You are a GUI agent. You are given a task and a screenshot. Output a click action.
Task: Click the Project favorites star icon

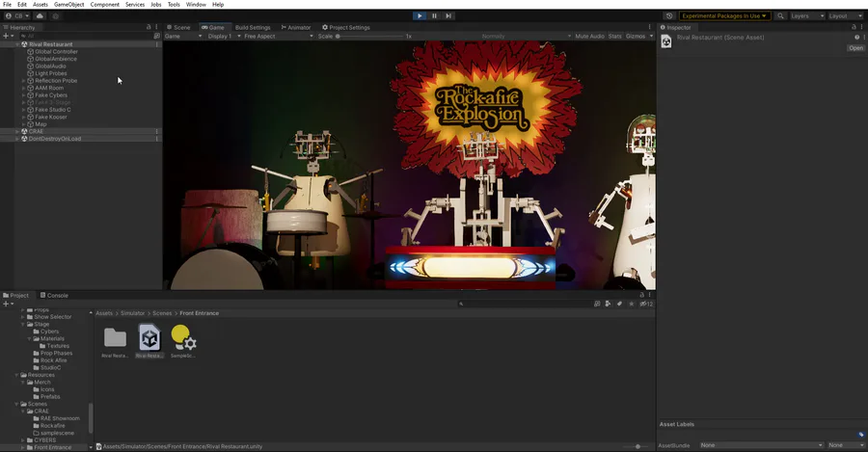(x=631, y=304)
